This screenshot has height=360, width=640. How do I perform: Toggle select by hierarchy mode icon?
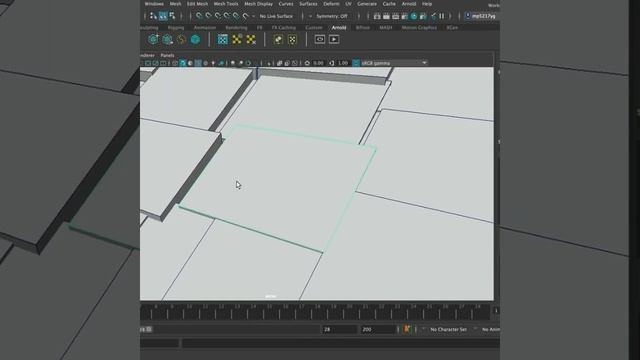coord(153,16)
